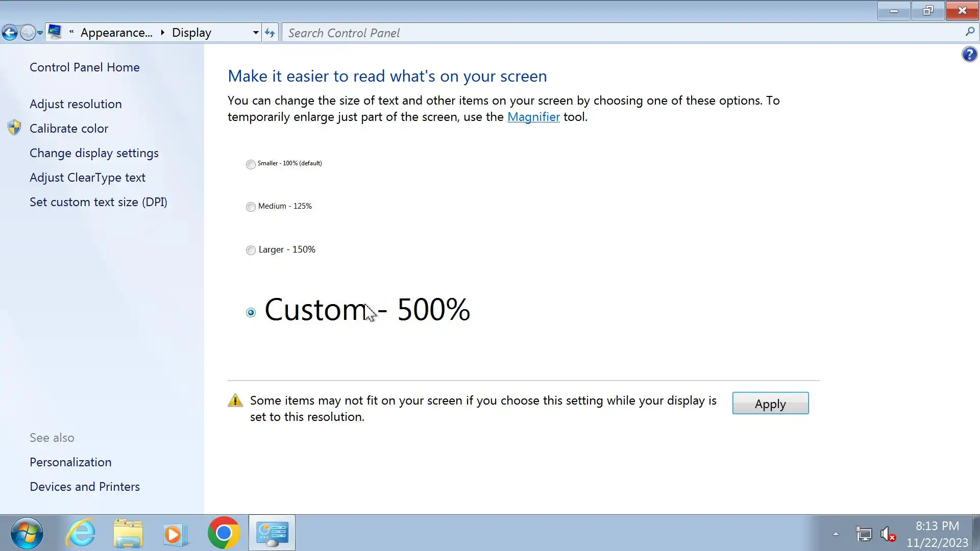Select Medium - 125% radio button
Viewport: 980px width, 551px height.
pos(251,207)
